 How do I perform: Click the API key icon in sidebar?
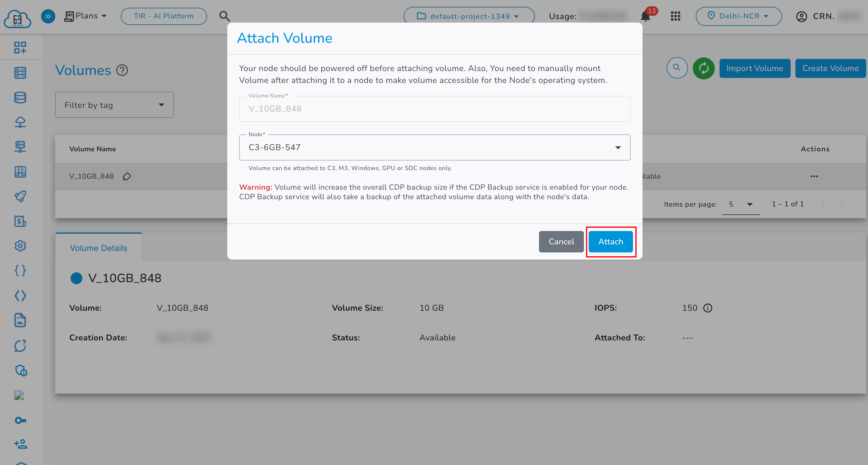click(21, 420)
